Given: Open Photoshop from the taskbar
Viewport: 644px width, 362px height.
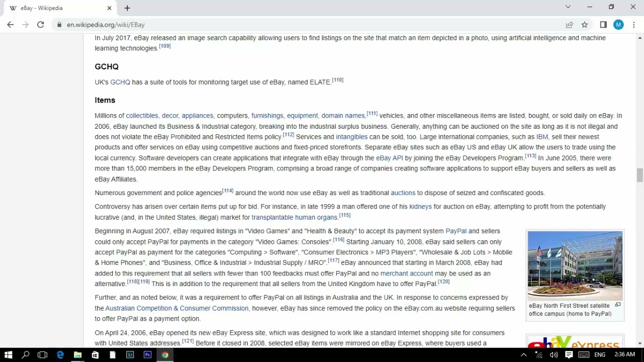Looking at the screenshot, I should click(x=147, y=354).
